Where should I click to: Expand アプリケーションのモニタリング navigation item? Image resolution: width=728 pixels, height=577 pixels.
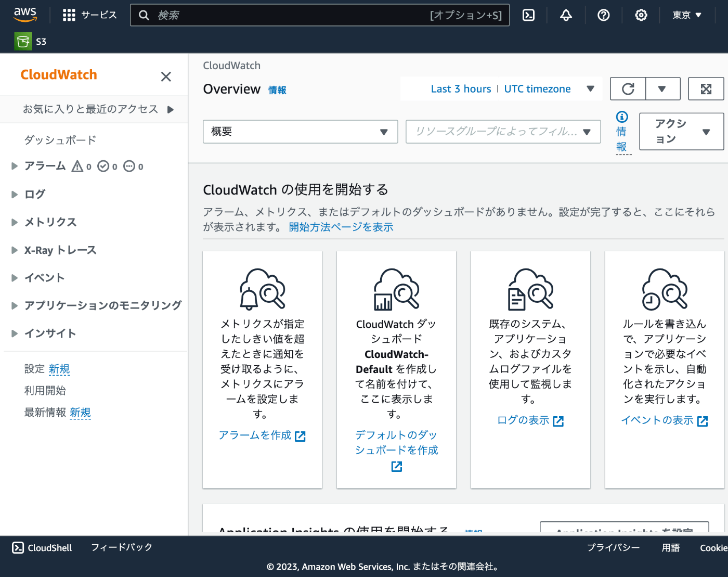point(15,305)
